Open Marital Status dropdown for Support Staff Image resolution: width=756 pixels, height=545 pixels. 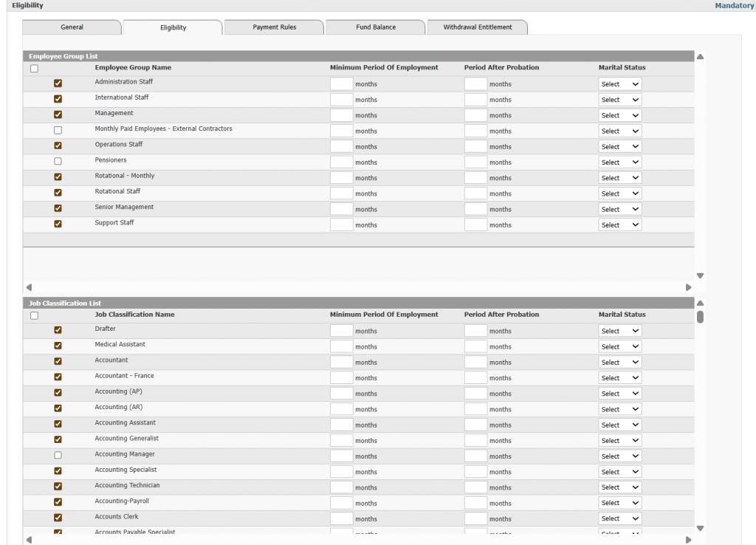tap(620, 225)
